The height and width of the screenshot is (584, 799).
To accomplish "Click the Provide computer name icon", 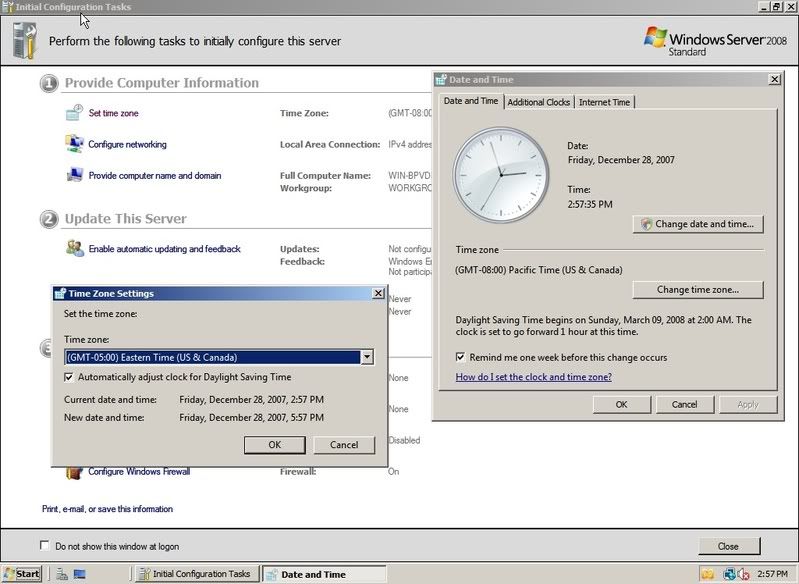I will 74,175.
